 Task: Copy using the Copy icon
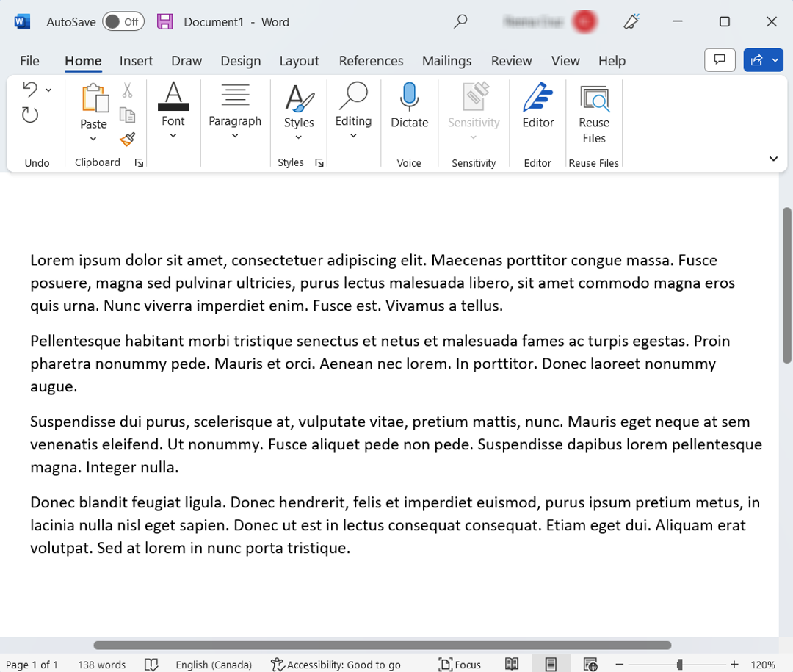point(127,115)
